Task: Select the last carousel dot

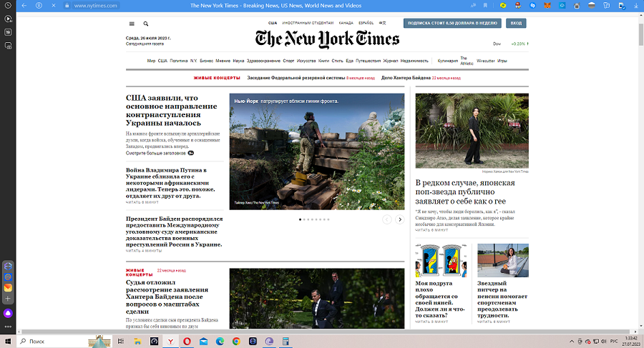Action: [x=328, y=219]
